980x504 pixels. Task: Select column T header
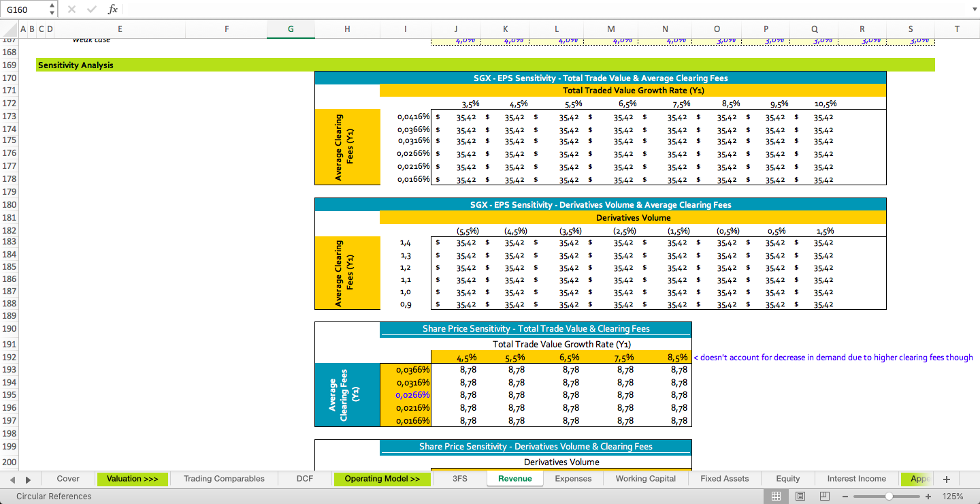[957, 29]
